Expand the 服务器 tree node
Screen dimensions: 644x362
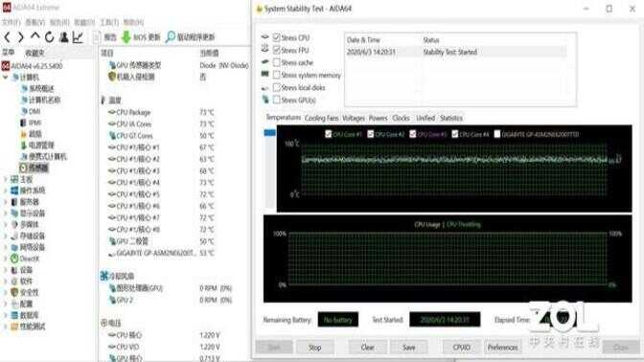point(6,202)
